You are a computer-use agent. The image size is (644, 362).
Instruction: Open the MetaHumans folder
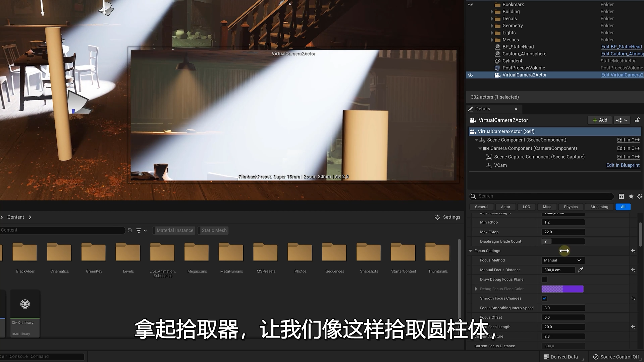(x=231, y=257)
